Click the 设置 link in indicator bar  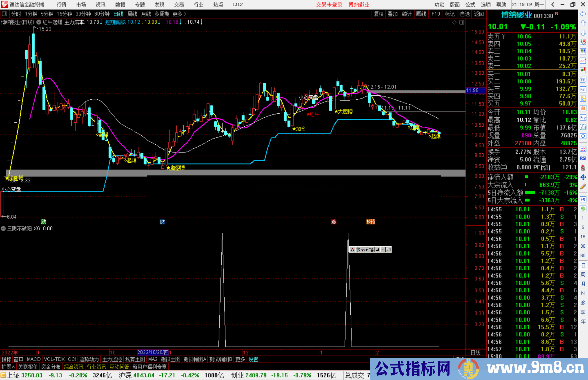pyautogui.click(x=253, y=359)
